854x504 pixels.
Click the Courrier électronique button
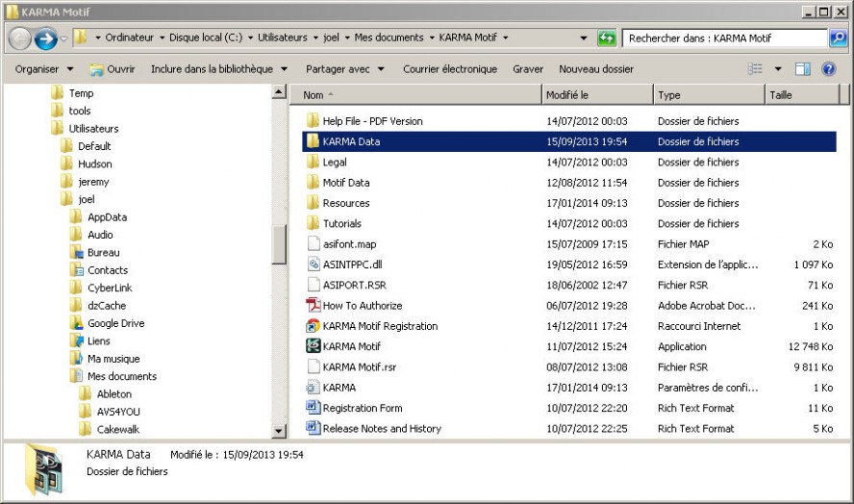(449, 69)
